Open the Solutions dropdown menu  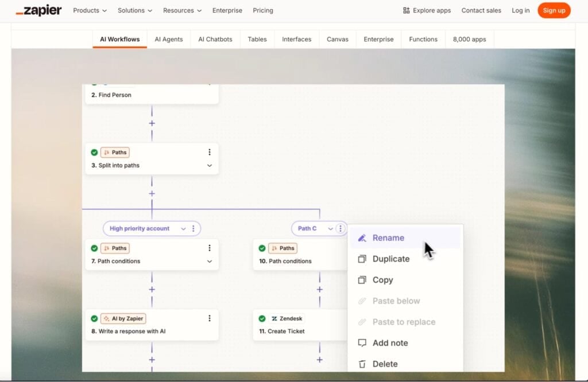point(134,10)
